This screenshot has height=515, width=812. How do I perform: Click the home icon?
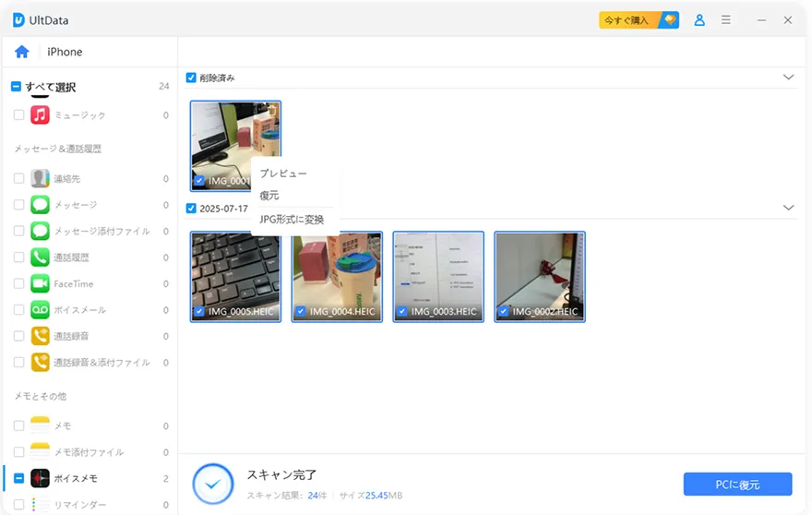tap(22, 52)
